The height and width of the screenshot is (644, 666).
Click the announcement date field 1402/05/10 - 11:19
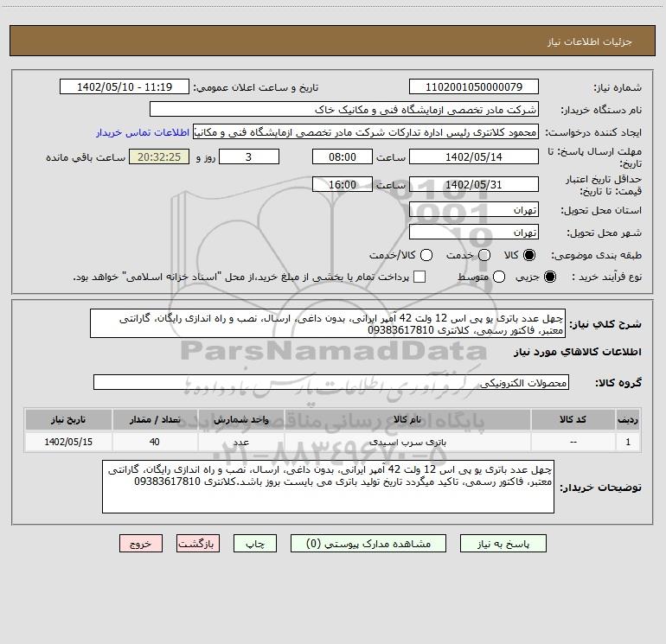tap(125, 86)
